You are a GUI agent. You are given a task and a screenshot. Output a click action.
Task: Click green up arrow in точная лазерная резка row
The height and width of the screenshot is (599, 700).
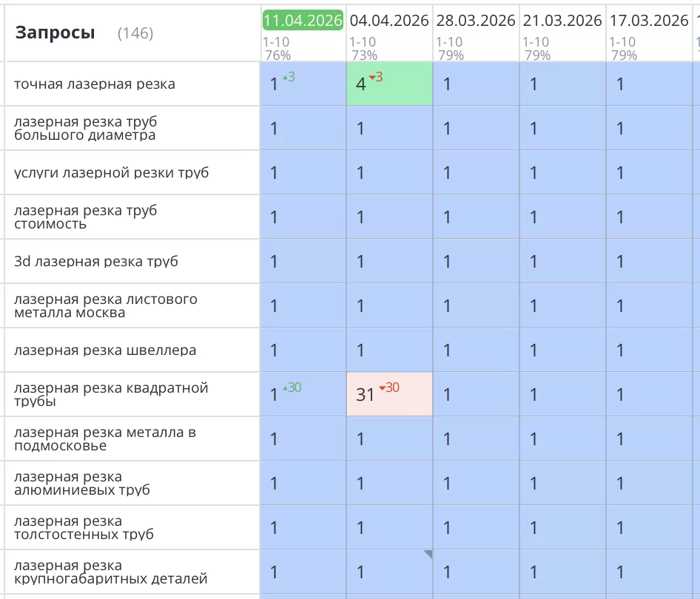pyautogui.click(x=285, y=78)
